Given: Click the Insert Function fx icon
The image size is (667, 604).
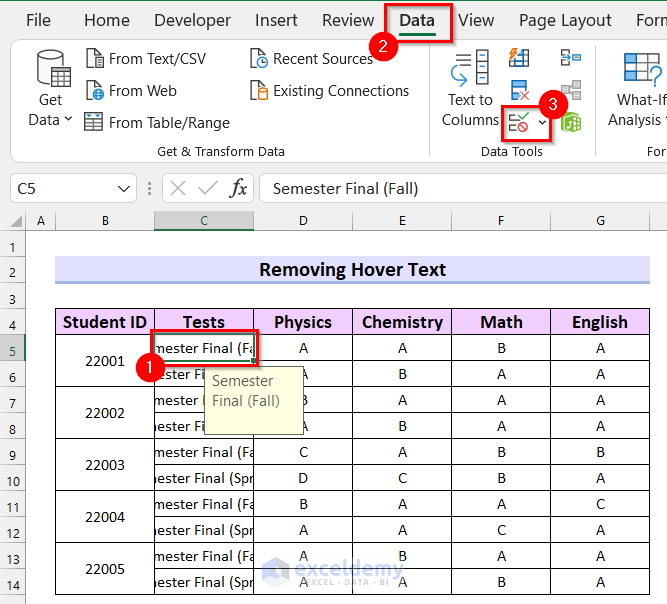Looking at the screenshot, I should pyautogui.click(x=239, y=188).
